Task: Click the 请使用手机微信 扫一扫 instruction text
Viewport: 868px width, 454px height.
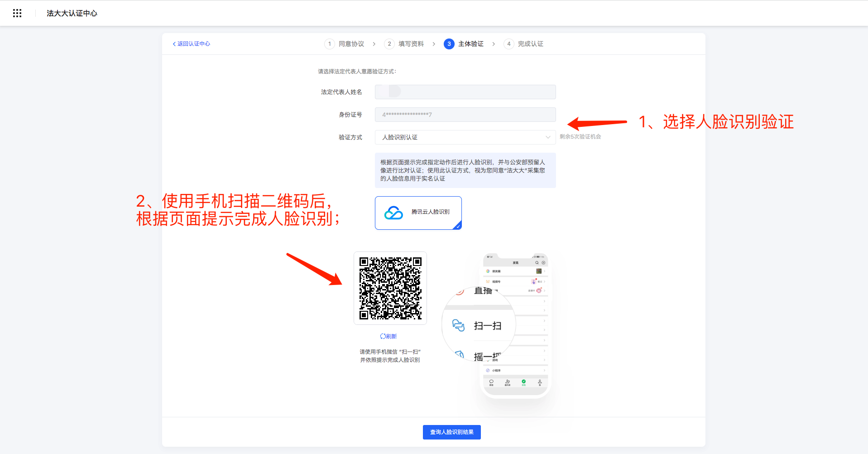Action: (x=390, y=356)
